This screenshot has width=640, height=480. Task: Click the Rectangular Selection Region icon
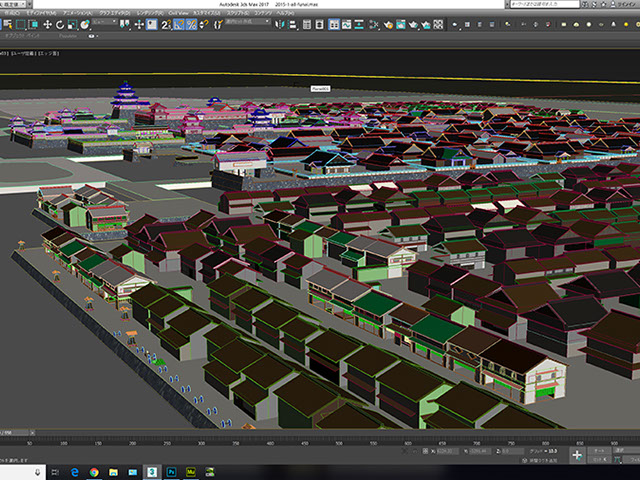pyautogui.click(x=22, y=24)
